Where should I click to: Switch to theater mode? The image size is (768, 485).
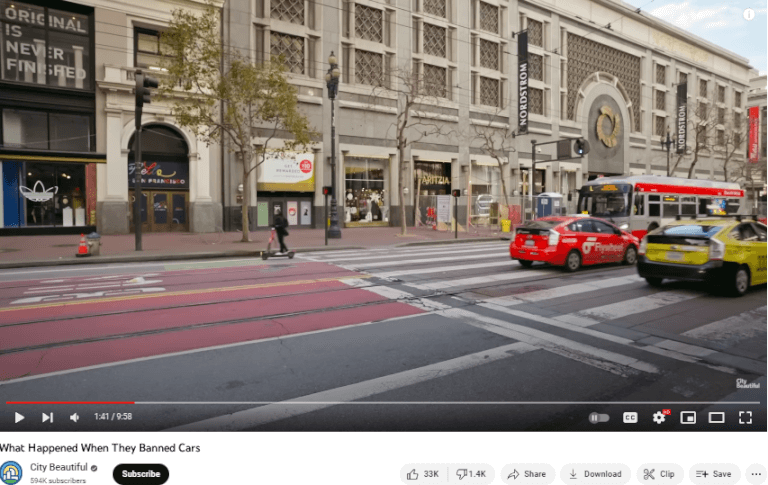tap(717, 417)
